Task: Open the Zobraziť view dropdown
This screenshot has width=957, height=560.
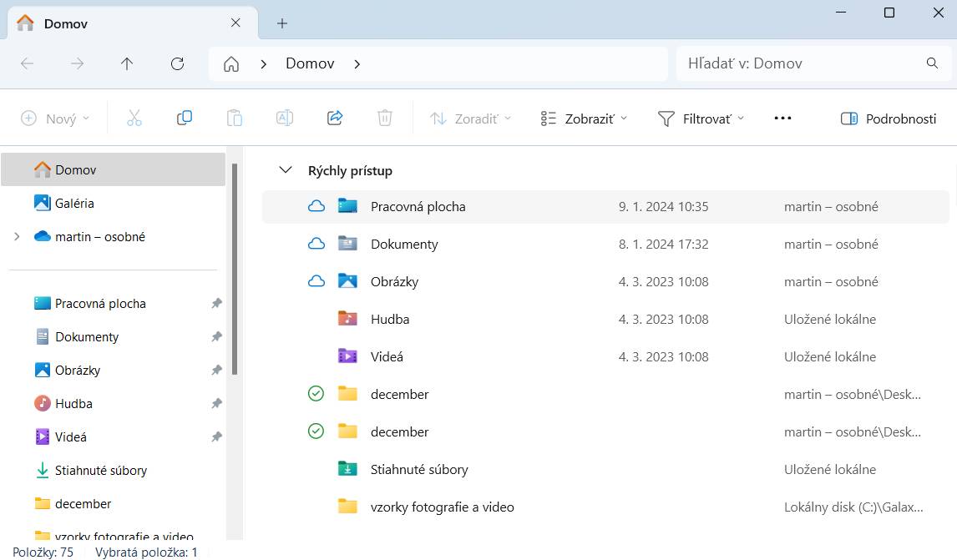Action: tap(584, 119)
